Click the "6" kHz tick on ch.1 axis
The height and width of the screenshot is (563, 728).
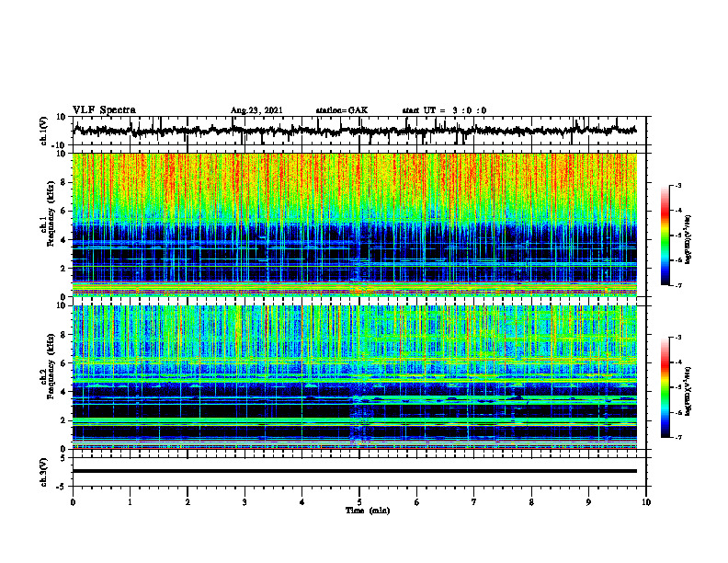pyautogui.click(x=64, y=212)
